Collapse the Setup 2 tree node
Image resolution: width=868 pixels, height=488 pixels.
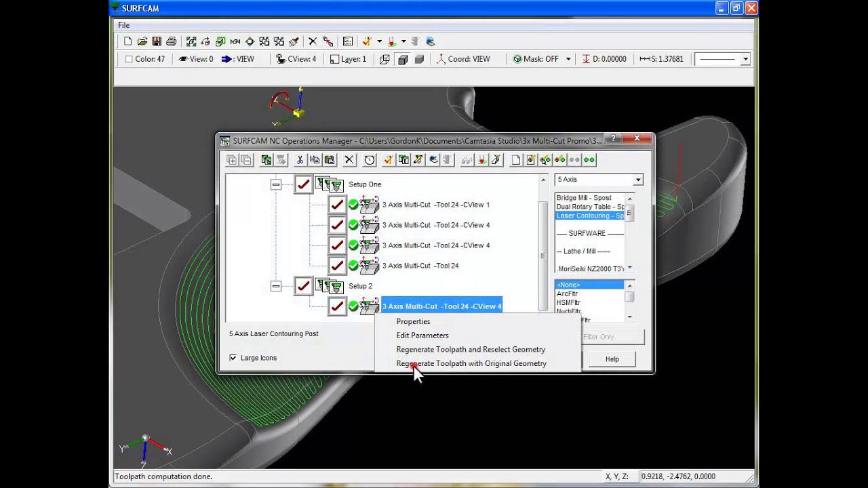coord(276,286)
